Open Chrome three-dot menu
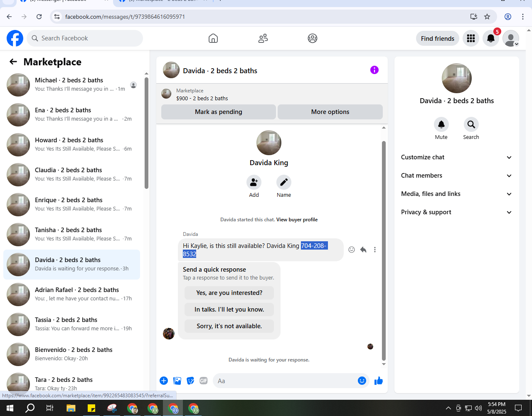This screenshot has width=532, height=416. (x=523, y=17)
